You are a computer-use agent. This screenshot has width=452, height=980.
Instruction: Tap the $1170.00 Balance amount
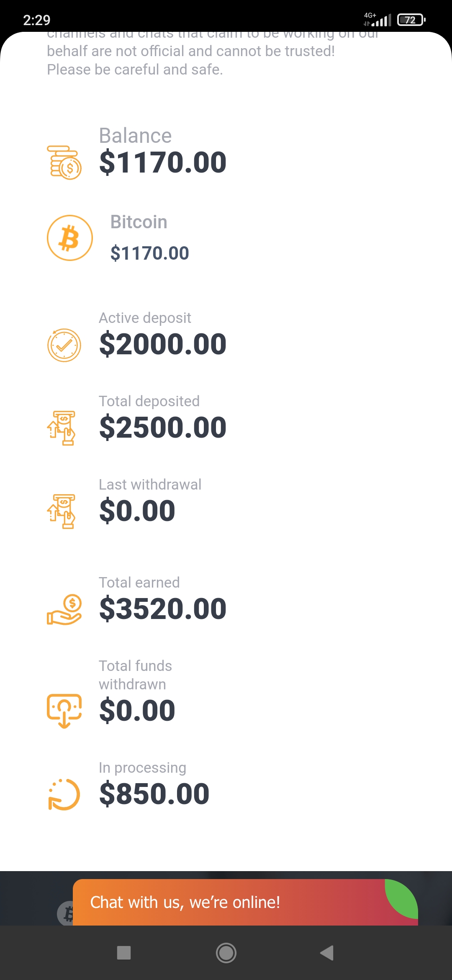click(x=163, y=162)
